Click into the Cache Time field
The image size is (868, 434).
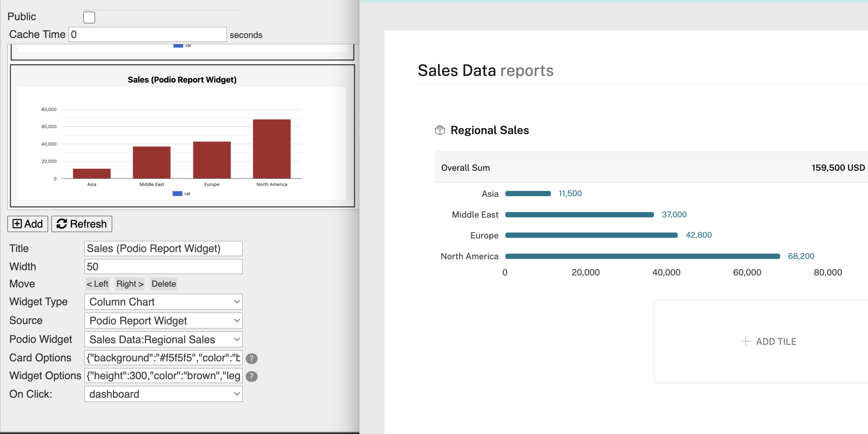pyautogui.click(x=147, y=34)
